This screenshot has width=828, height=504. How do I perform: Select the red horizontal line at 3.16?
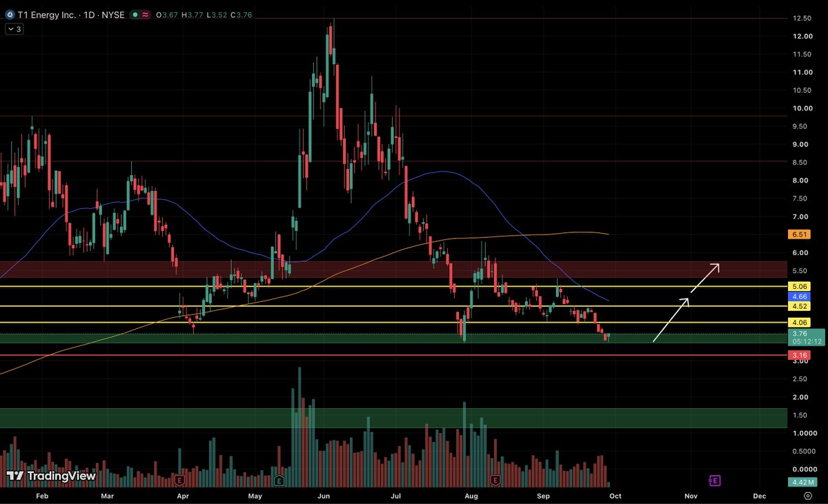pyautogui.click(x=393, y=356)
